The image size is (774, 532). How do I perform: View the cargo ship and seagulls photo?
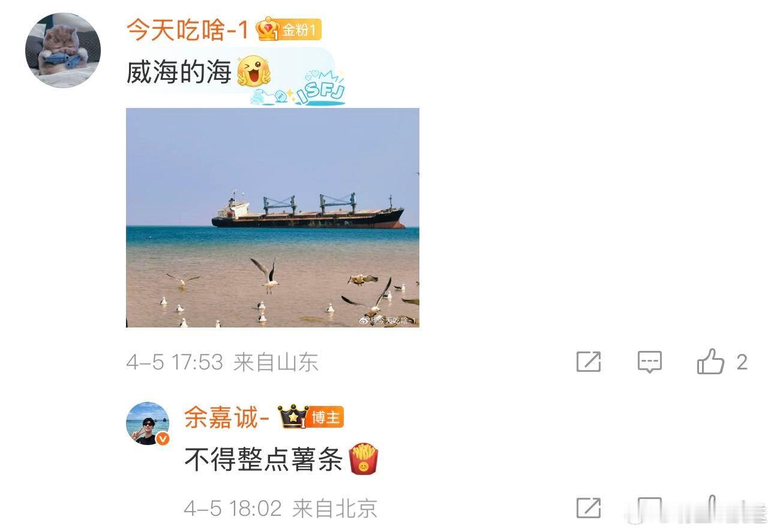tap(272, 218)
